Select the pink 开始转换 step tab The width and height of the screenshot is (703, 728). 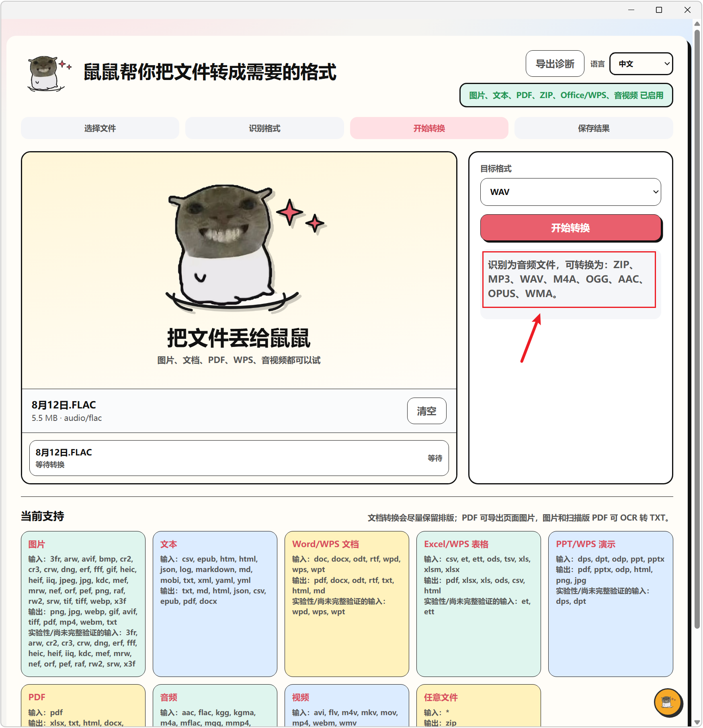tap(429, 128)
